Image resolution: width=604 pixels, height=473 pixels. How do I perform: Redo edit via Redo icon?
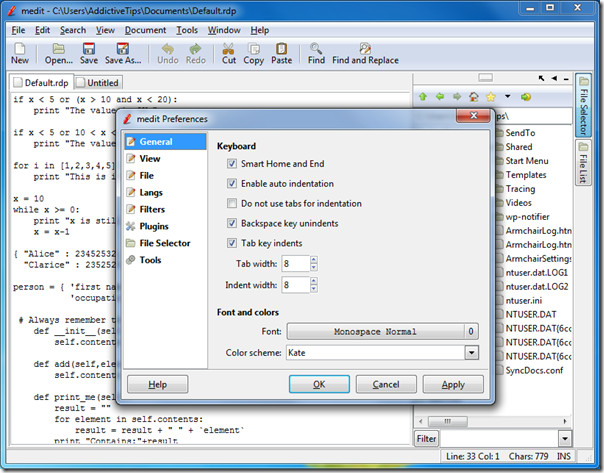pyautogui.click(x=196, y=53)
